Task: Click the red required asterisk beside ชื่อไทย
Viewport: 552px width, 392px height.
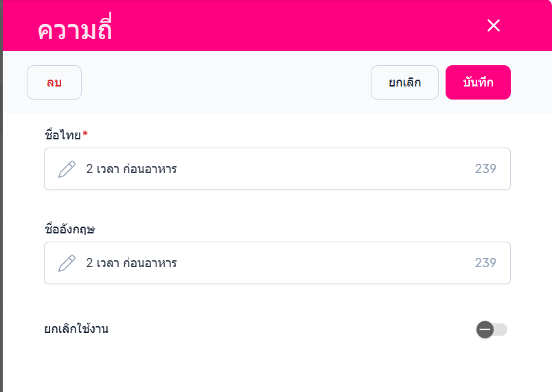Action: 85,135
